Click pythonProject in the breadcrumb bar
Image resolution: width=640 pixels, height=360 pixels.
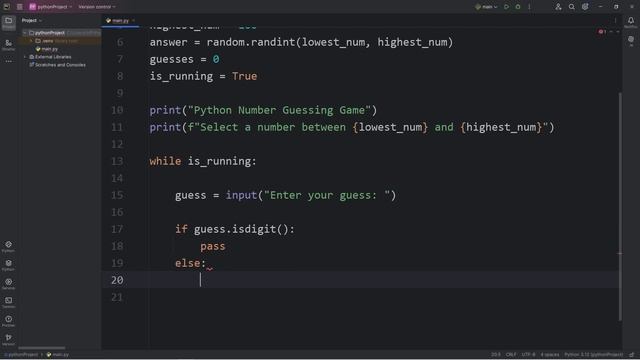point(22,355)
